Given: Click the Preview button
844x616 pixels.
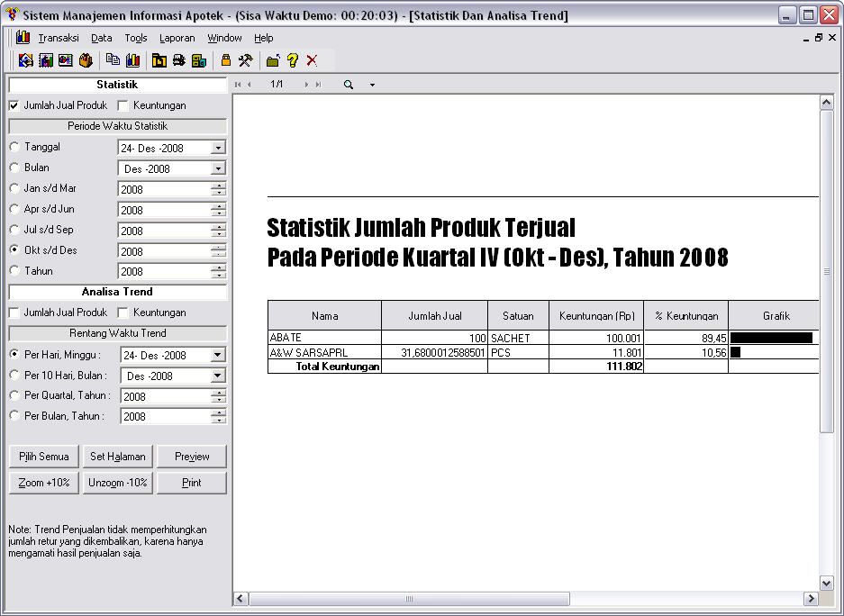Looking at the screenshot, I should coord(192,457).
